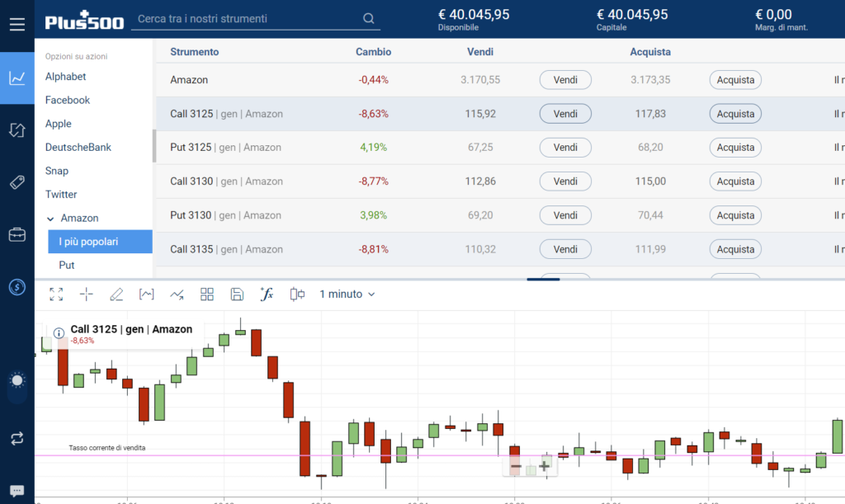Click the Marg. di mant. value € 0,00

773,15
